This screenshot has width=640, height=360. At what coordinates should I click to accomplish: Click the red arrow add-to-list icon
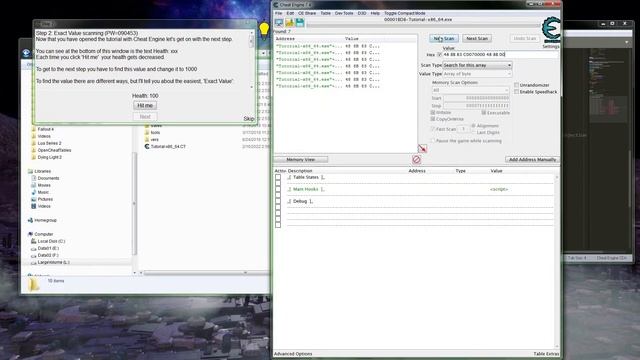(x=422, y=149)
